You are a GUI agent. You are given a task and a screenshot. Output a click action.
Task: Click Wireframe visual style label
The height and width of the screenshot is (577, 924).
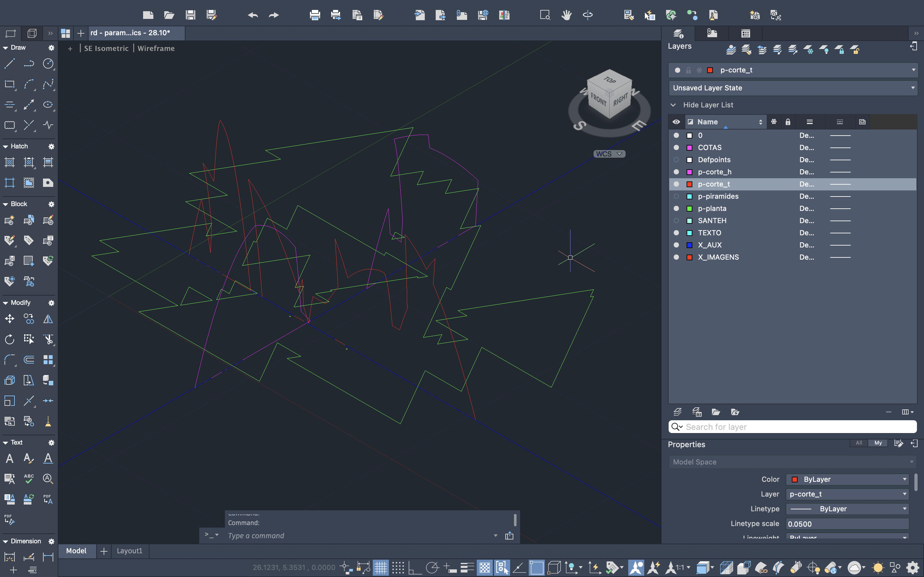coord(156,48)
